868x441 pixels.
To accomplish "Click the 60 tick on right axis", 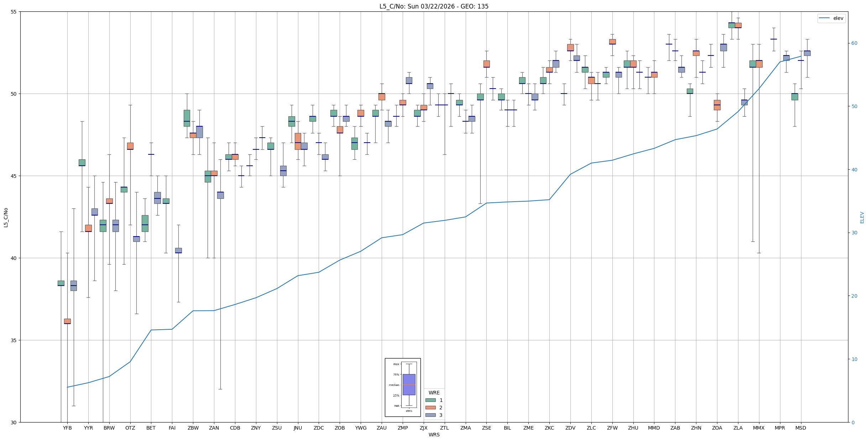I will (x=854, y=43).
